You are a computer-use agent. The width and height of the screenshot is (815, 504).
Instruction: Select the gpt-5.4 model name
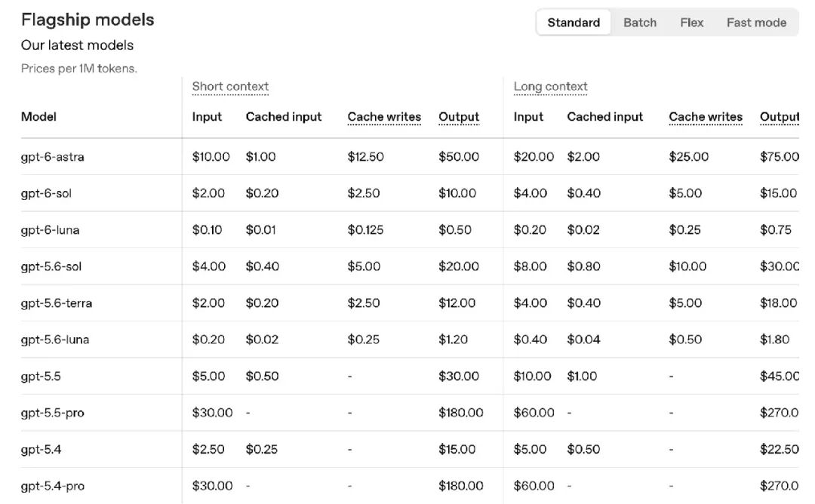pos(41,449)
